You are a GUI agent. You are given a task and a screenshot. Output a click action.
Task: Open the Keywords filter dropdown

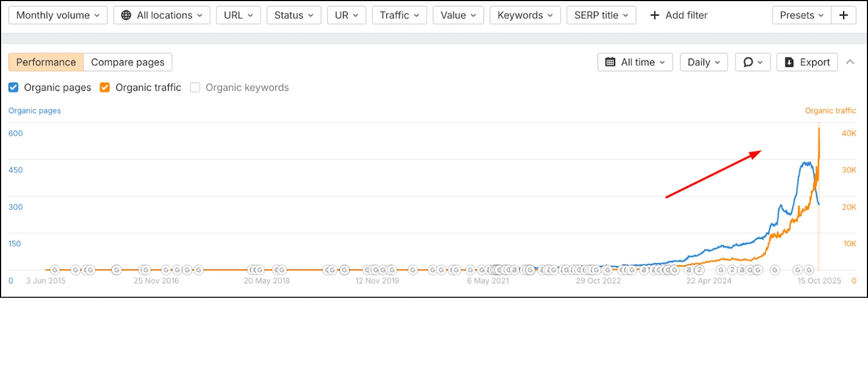pyautogui.click(x=525, y=15)
